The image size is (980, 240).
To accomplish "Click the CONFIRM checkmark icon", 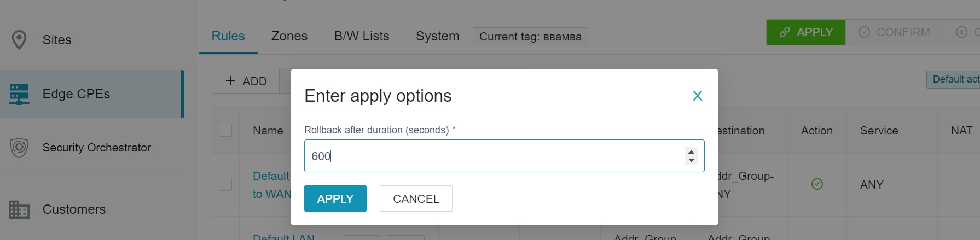I will [864, 32].
